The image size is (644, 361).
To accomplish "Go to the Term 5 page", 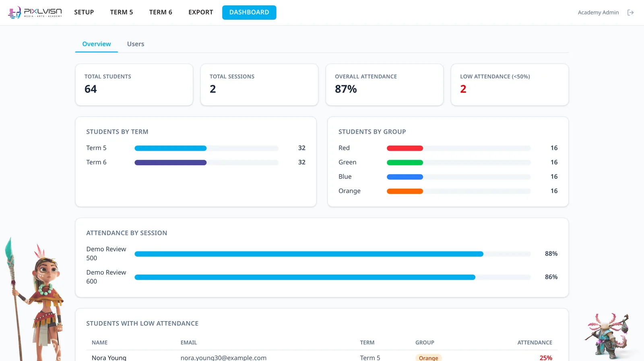I will (122, 12).
